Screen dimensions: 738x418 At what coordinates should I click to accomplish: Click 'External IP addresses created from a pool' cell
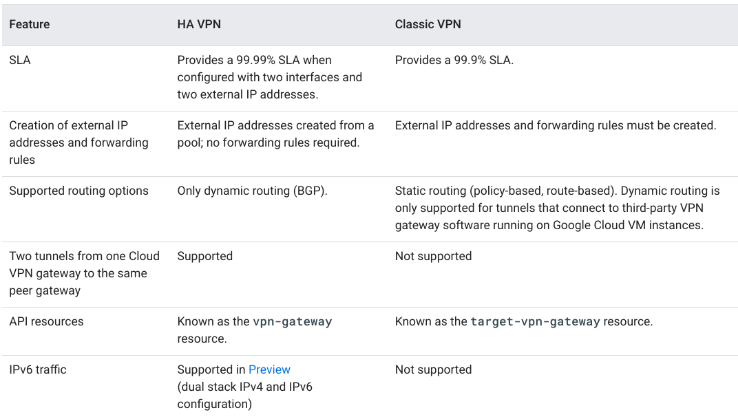click(275, 134)
